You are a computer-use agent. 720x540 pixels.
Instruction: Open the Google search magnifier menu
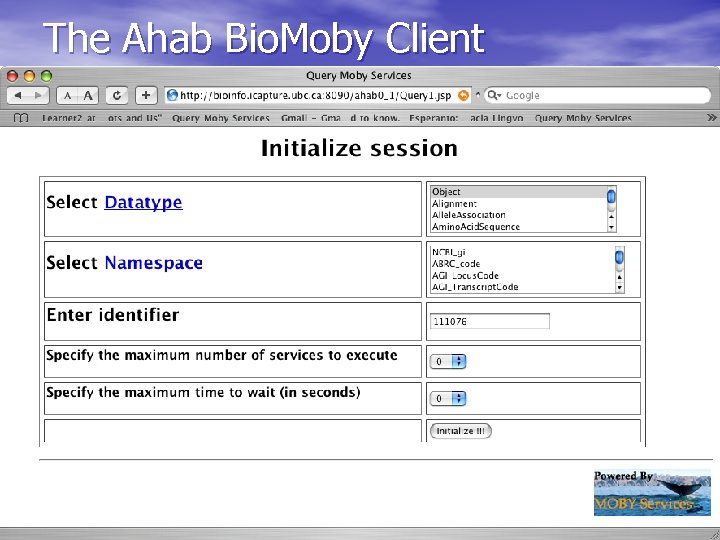click(x=494, y=95)
